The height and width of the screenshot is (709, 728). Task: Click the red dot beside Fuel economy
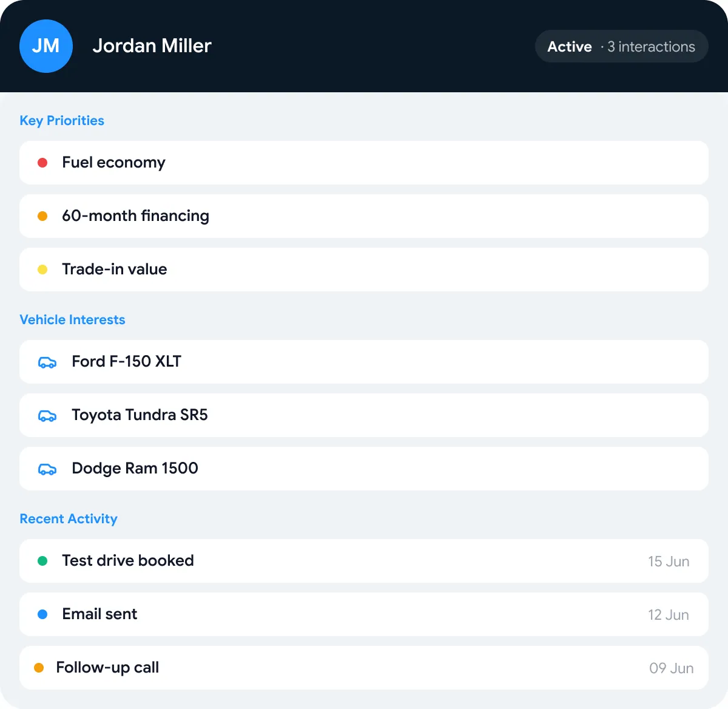coord(42,163)
